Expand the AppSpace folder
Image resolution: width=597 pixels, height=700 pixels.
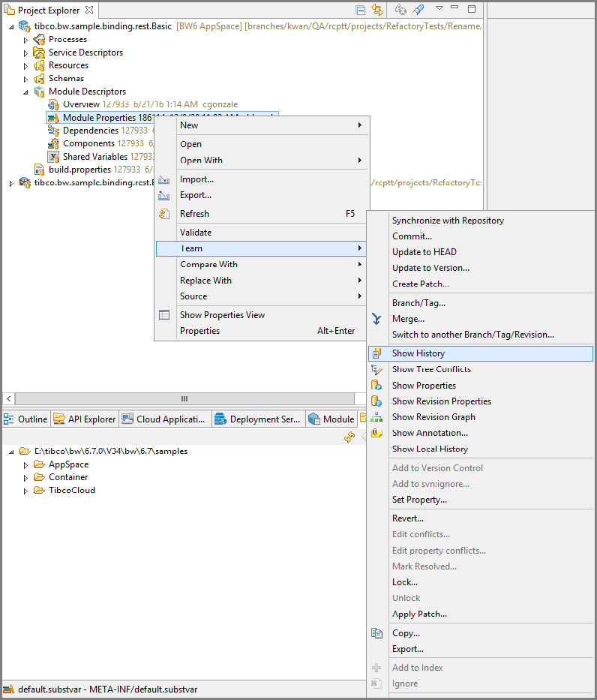point(25,465)
